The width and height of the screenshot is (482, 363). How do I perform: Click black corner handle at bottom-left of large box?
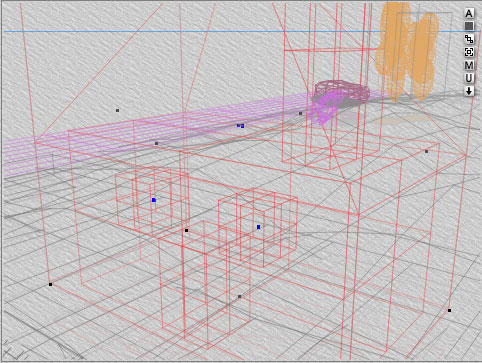pyautogui.click(x=50, y=284)
